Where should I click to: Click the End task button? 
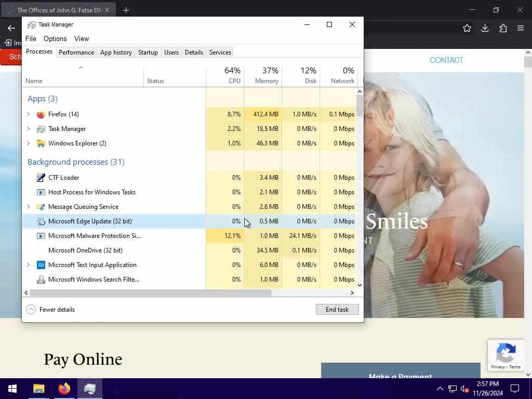[337, 310]
